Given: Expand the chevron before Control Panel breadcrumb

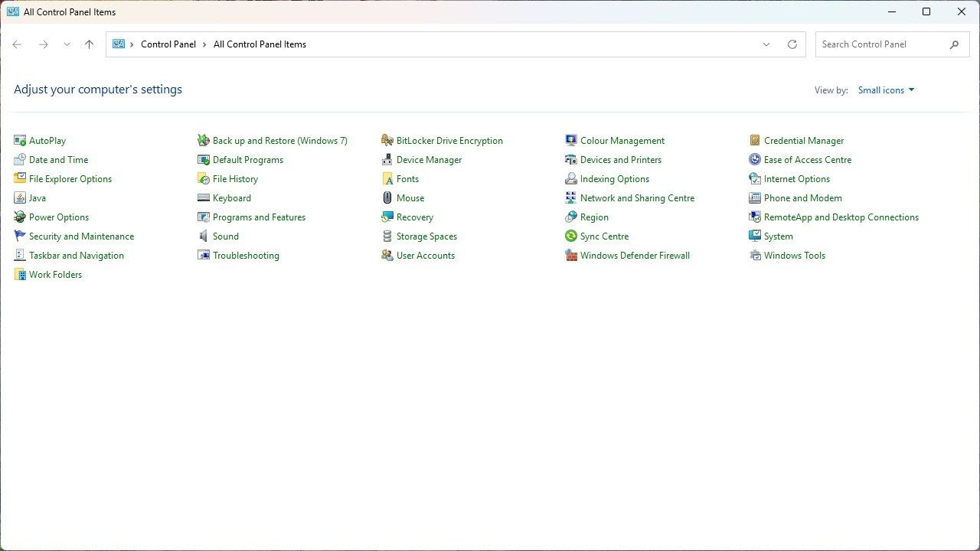Looking at the screenshot, I should click(x=132, y=44).
